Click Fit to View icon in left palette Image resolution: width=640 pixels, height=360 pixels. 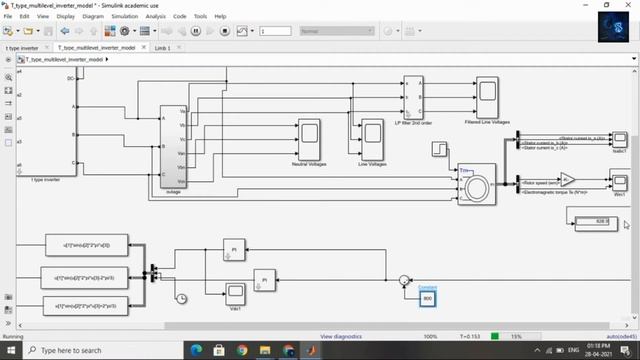[8, 90]
